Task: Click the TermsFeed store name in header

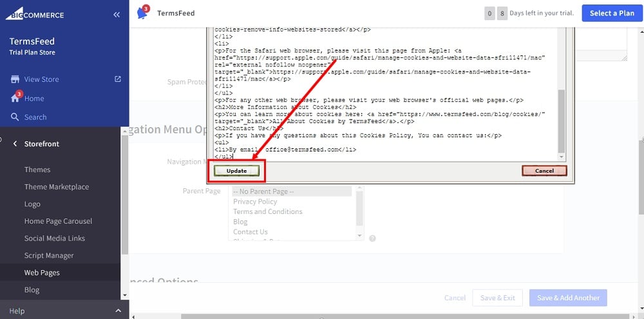Action: [x=176, y=13]
